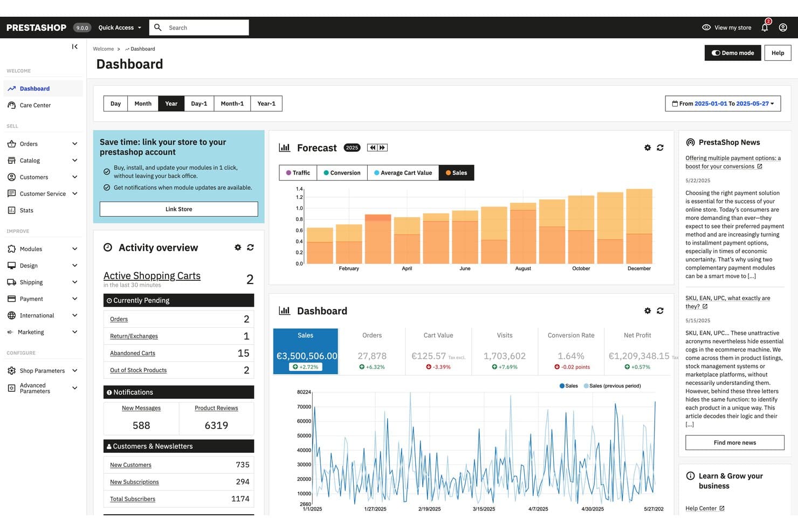This screenshot has width=798, height=532.
Task: Collapse the sidebar menu icon
Action: coord(74,47)
